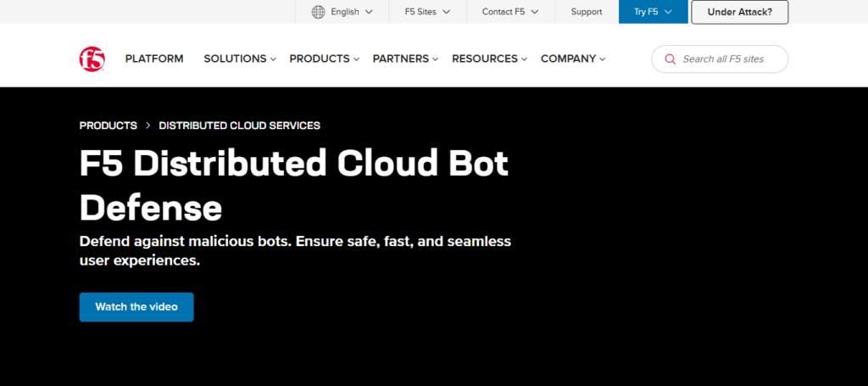The width and height of the screenshot is (868, 386).
Task: Click the Under Attack? button
Action: tap(739, 12)
